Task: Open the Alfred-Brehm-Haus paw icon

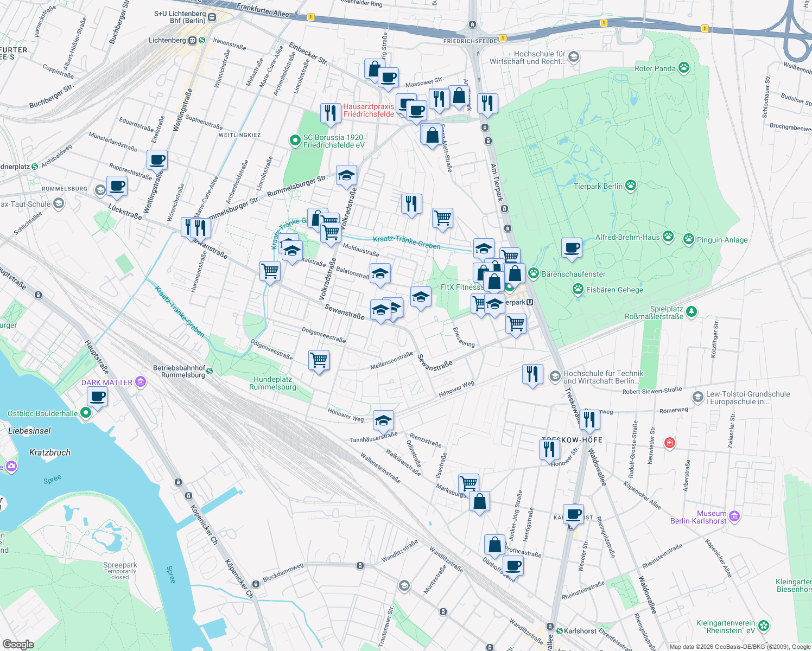Action: point(668,237)
